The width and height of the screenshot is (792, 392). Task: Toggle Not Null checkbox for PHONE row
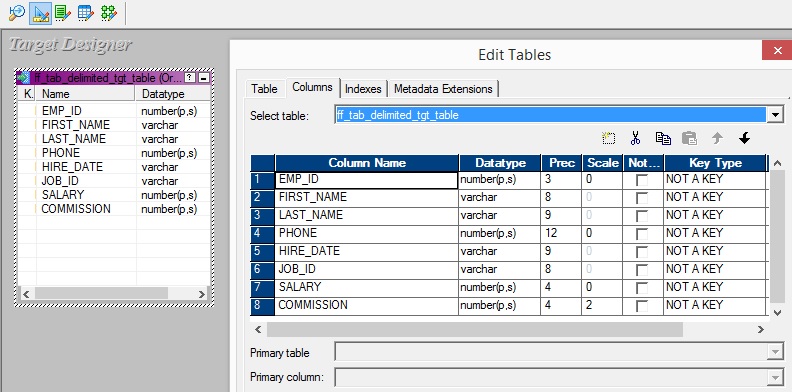(x=642, y=234)
